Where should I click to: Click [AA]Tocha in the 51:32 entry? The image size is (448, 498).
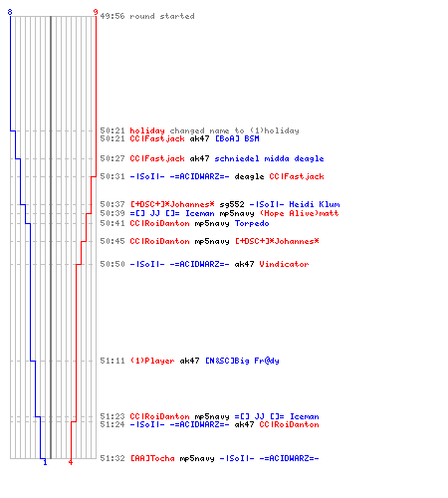[x=152, y=458]
